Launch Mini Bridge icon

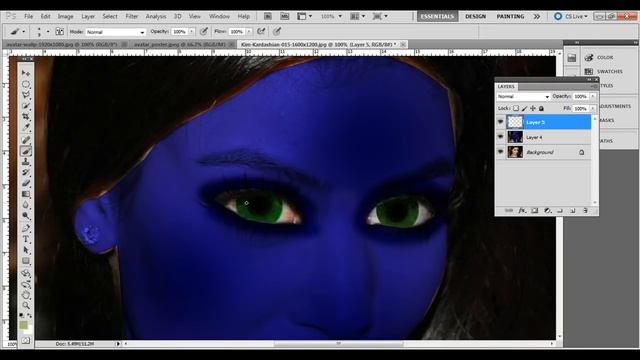pos(284,16)
